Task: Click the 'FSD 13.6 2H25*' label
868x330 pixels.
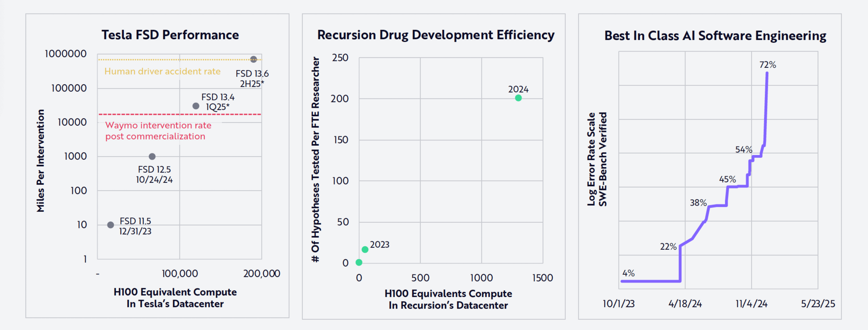Action: pyautogui.click(x=252, y=79)
